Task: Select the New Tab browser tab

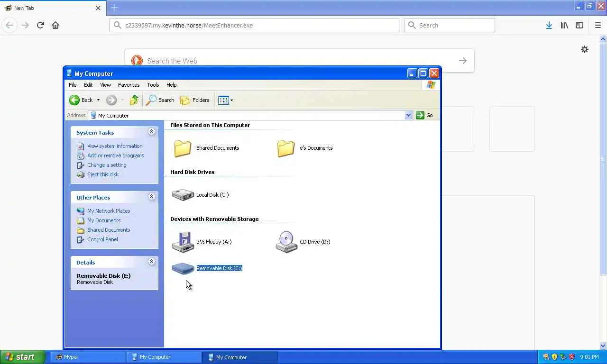Action: point(53,8)
